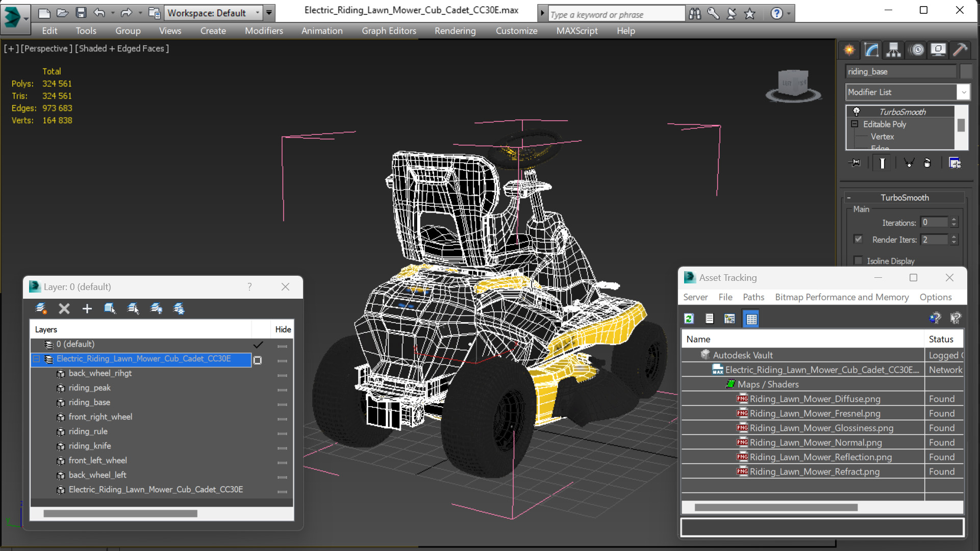Open the Create panel sun icon
Screen dimensions: 980x551
(x=849, y=49)
